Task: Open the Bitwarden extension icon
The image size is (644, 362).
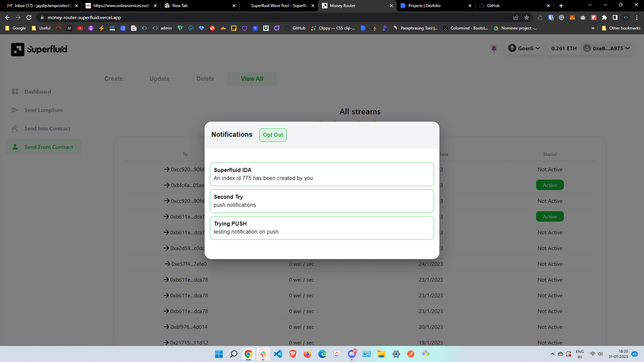Action: point(551,17)
